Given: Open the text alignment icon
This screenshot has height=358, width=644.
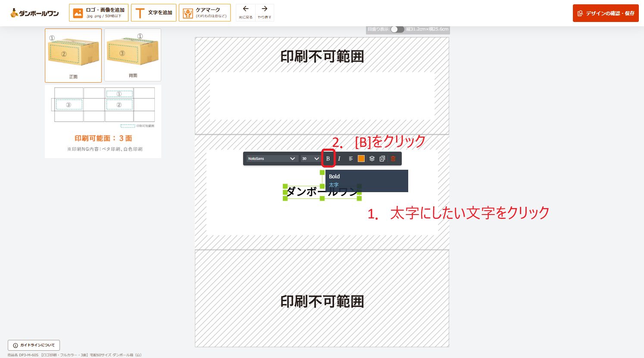Looking at the screenshot, I should 350,159.
